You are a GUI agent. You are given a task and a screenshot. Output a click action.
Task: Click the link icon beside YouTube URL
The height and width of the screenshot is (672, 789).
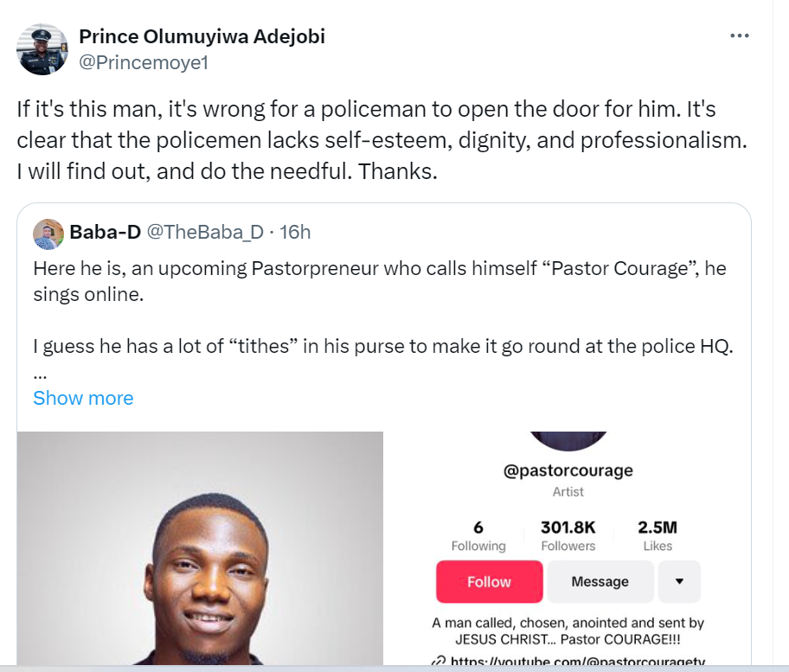click(439, 662)
